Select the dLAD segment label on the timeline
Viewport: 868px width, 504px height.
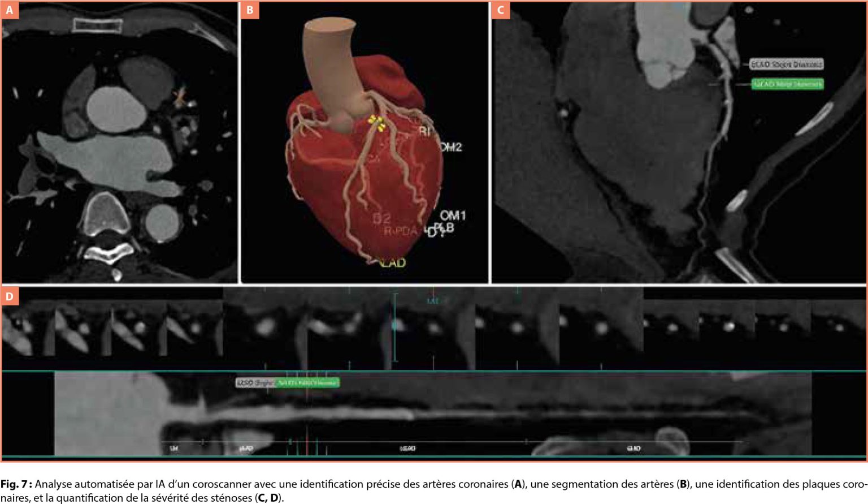click(633, 449)
